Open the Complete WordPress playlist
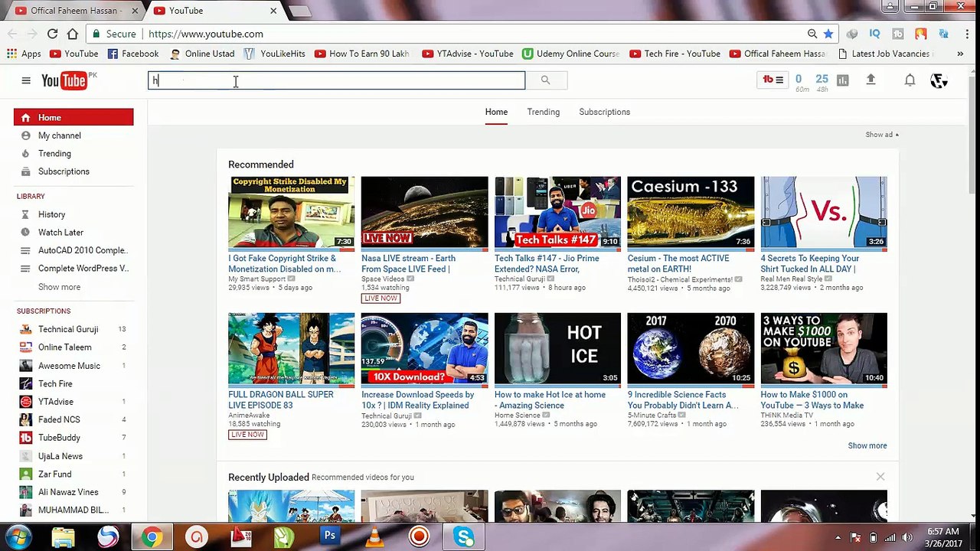Viewport: 980px width, 551px height. point(83,268)
